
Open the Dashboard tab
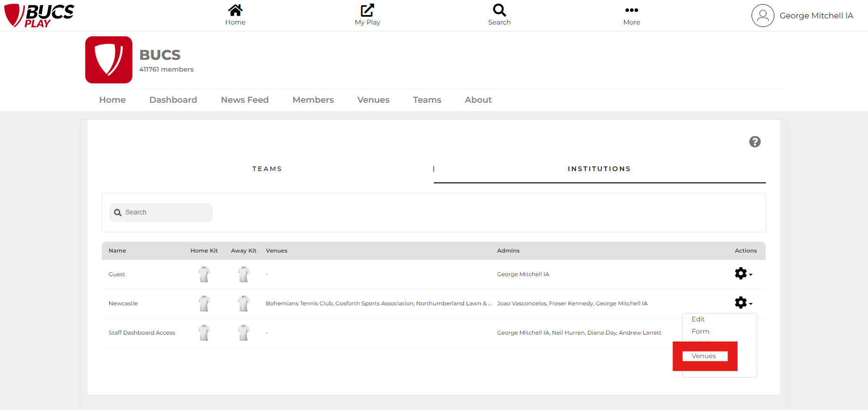173,100
